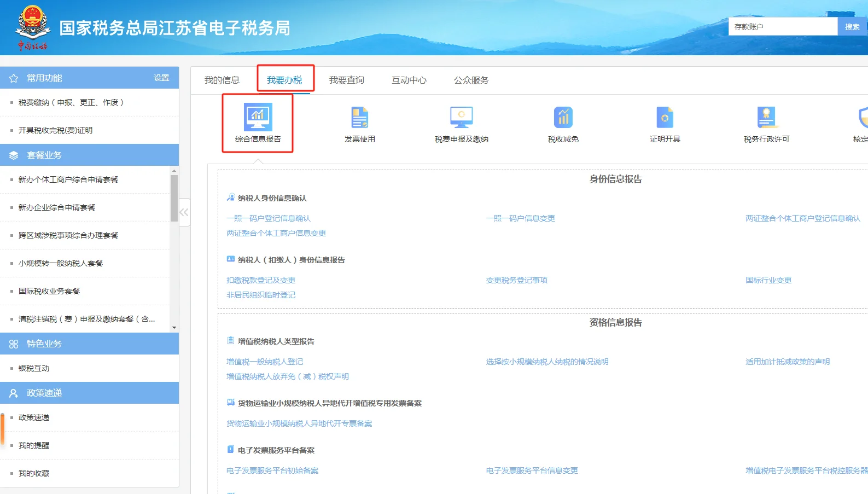The width and height of the screenshot is (868, 494).
Task: Open 税务行政许可 icon
Action: tap(766, 117)
